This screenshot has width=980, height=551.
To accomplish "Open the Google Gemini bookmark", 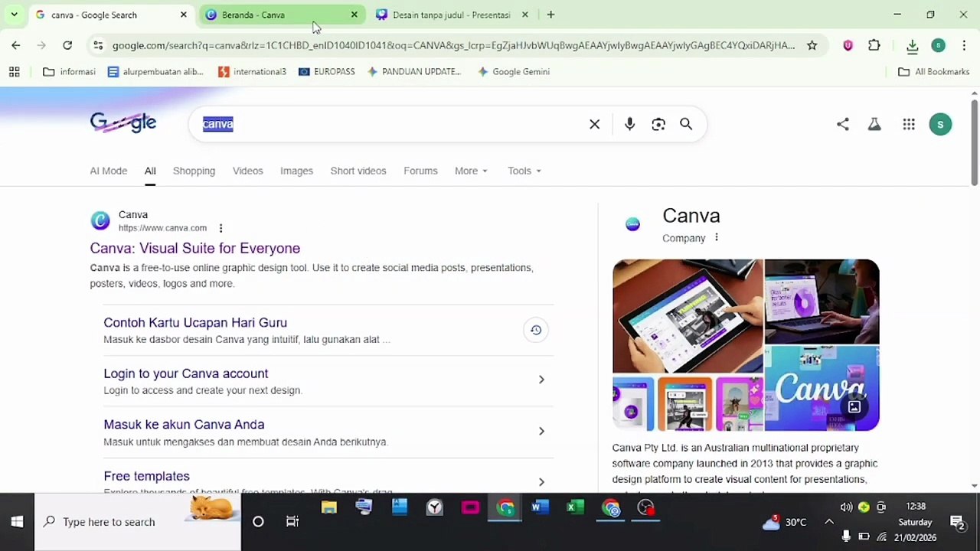I will pos(513,72).
